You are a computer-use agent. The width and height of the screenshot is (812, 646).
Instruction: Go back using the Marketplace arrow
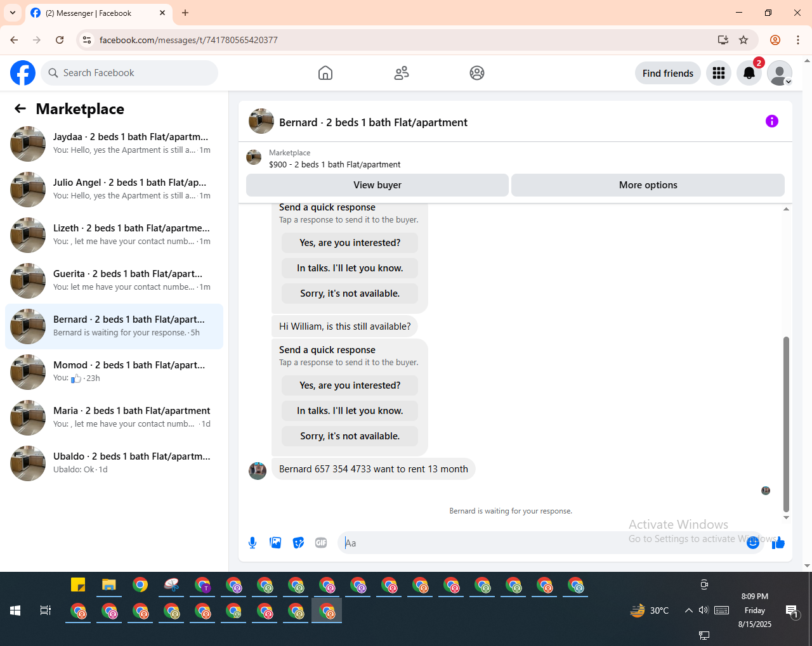20,108
